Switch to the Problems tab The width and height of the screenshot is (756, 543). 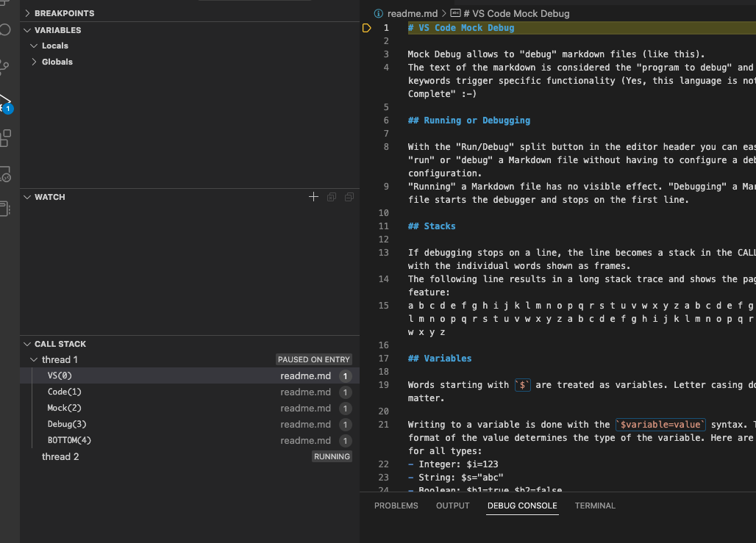(396, 506)
